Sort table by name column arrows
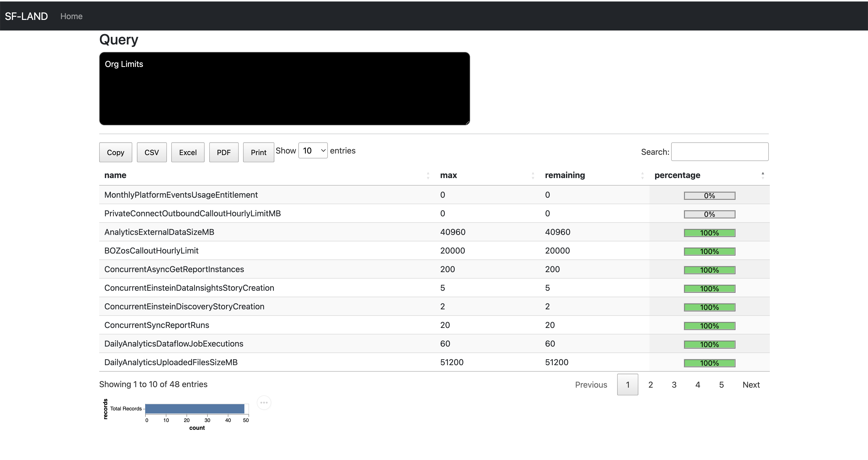The width and height of the screenshot is (868, 460). [x=428, y=175]
